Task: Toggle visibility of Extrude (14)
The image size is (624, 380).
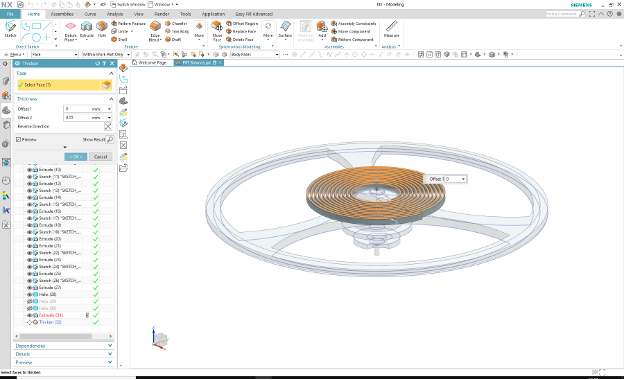Action: click(29, 197)
